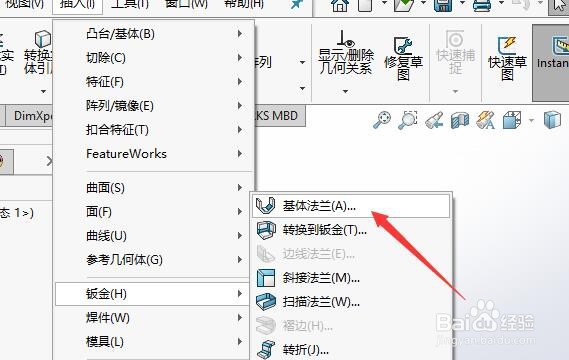Open the 视图(V) View menu

25,4
